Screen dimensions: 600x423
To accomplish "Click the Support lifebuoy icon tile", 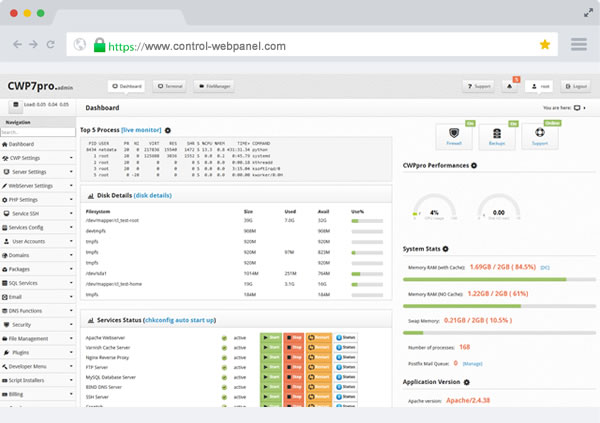I will (x=540, y=136).
